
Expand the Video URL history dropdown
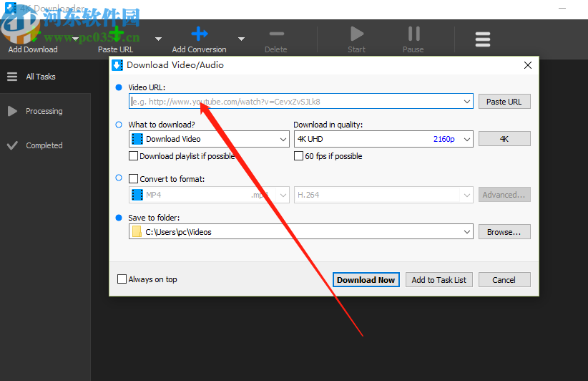click(467, 102)
